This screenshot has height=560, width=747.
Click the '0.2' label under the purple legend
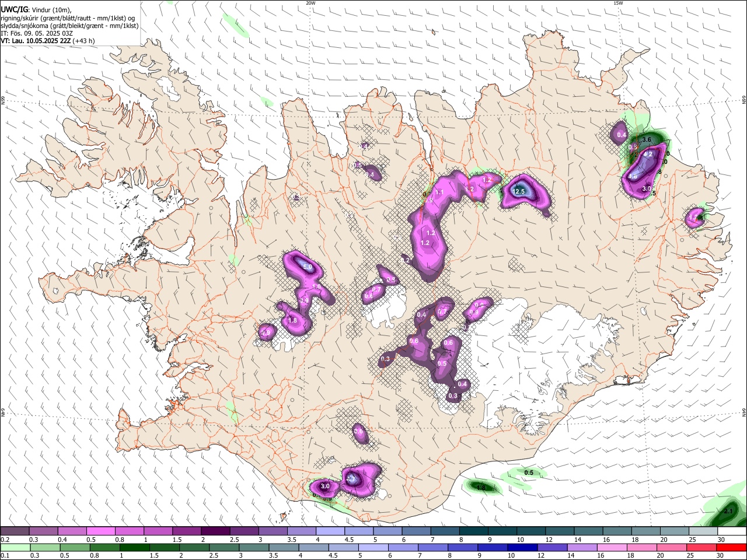tap(5, 540)
